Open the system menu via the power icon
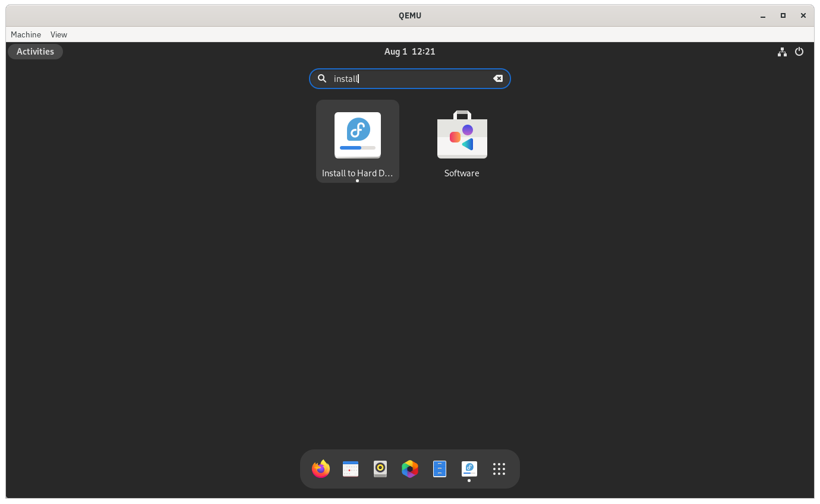The image size is (820, 504). pyautogui.click(x=799, y=52)
